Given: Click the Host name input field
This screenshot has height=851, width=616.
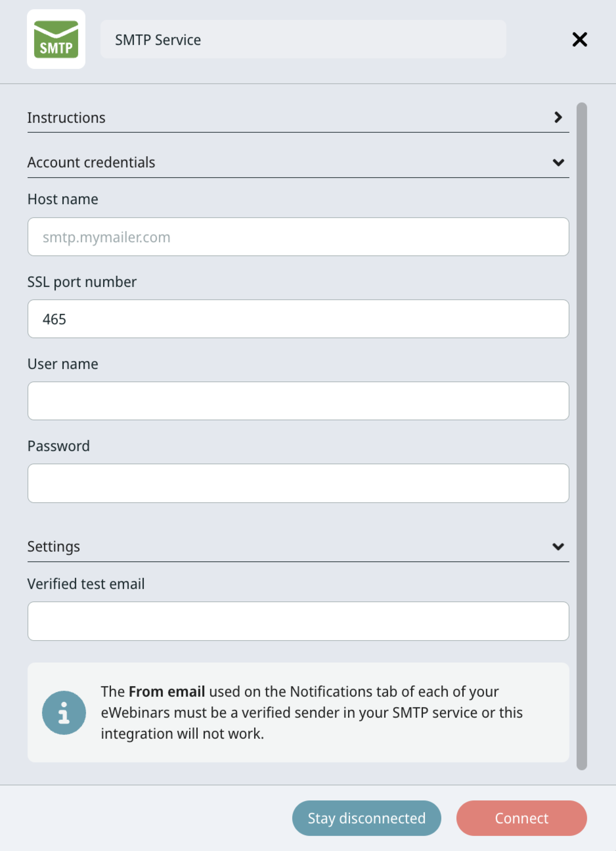Looking at the screenshot, I should click(298, 237).
